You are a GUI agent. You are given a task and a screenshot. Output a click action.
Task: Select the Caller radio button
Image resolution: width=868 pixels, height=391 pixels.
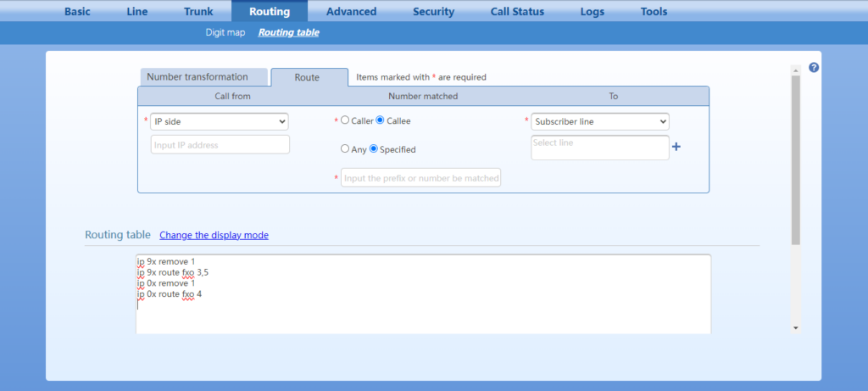(345, 120)
